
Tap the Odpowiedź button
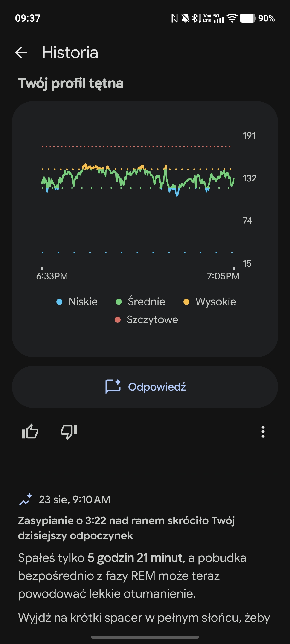tap(145, 387)
